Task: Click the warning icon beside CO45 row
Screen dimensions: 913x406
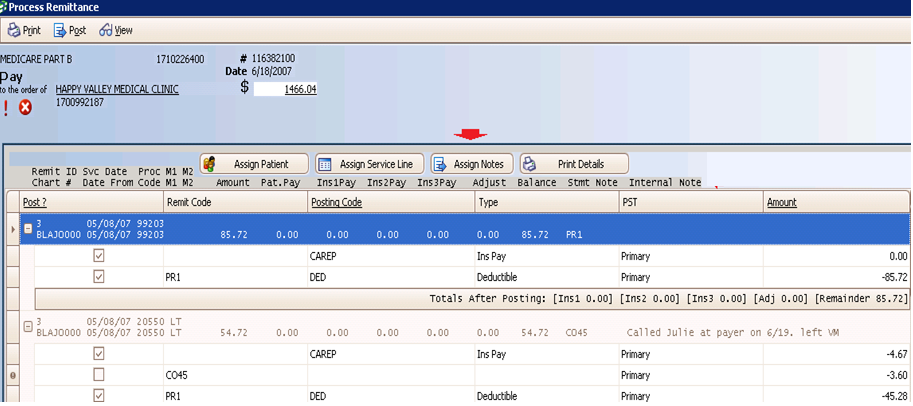Action: [x=13, y=376]
